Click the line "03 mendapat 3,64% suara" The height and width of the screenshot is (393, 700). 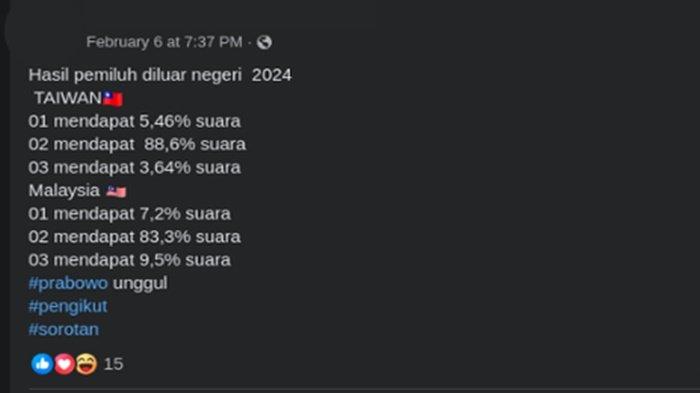pos(134,167)
